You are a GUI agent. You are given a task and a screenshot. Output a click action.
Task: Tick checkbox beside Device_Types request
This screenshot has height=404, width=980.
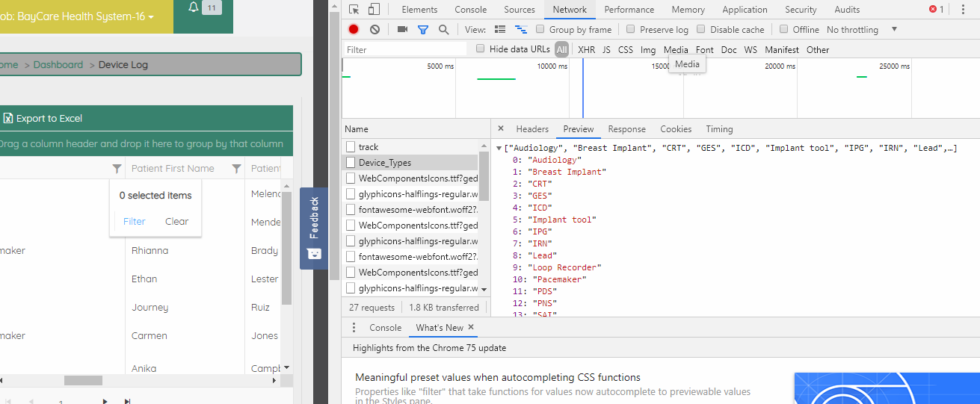tap(350, 163)
